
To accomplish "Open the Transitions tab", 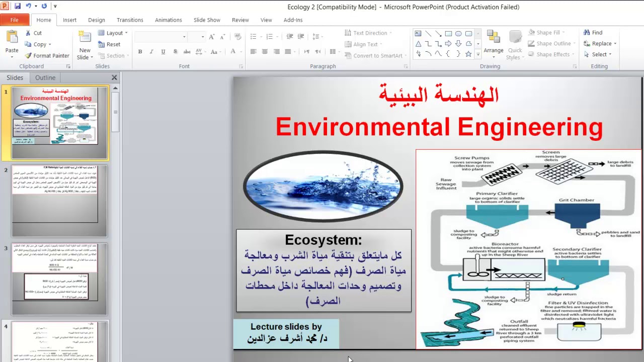I will (x=130, y=20).
